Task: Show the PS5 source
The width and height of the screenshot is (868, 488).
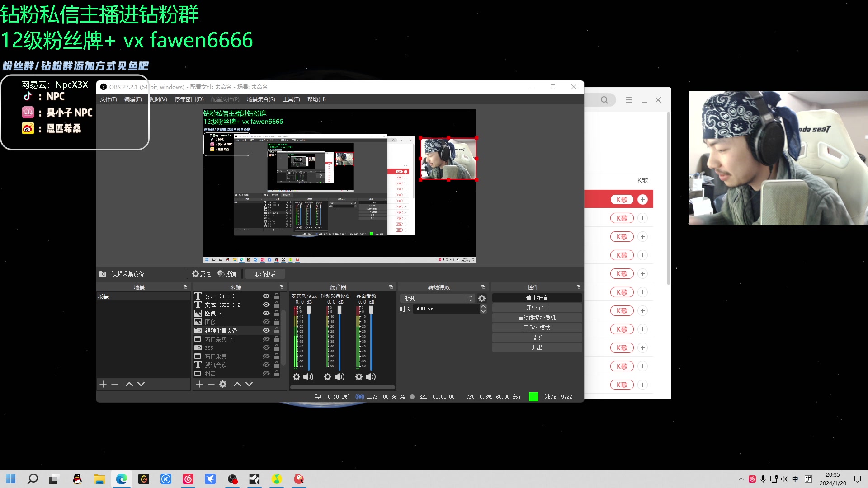Action: [x=266, y=347]
